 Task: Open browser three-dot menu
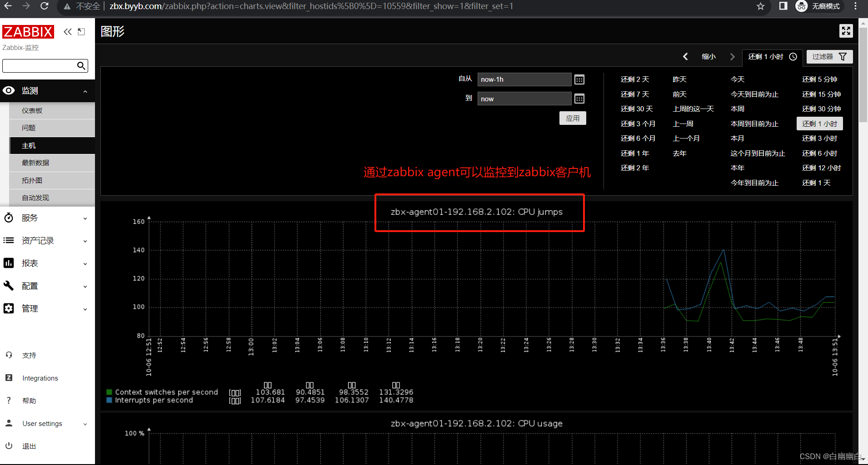point(856,6)
